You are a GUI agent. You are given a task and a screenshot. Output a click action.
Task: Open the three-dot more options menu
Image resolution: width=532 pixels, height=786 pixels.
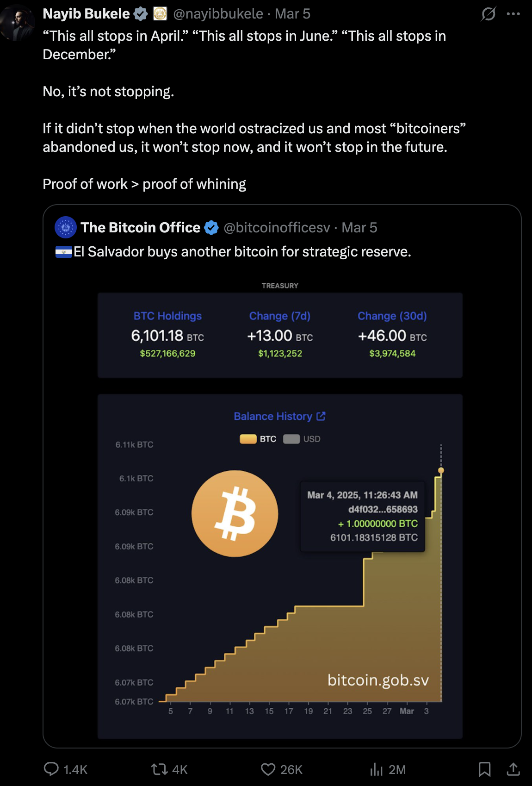(513, 14)
